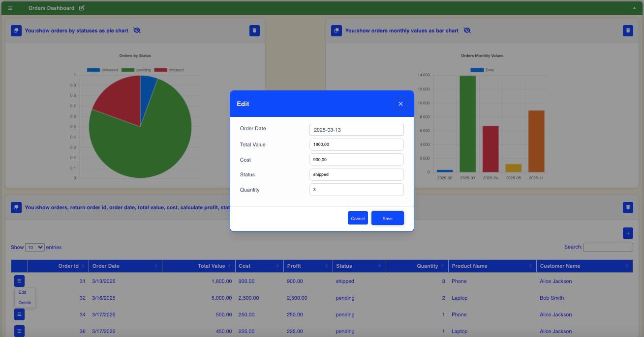Image resolution: width=644 pixels, height=337 pixels.
Task: Click the edit dashboard title pencil icon
Action: click(82, 8)
